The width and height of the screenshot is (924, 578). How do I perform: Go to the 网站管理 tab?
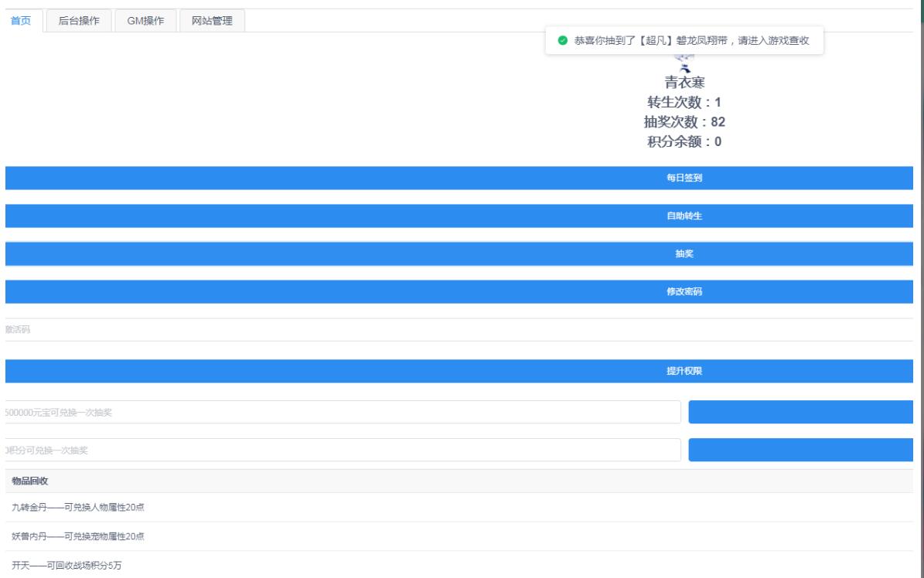[x=212, y=21]
